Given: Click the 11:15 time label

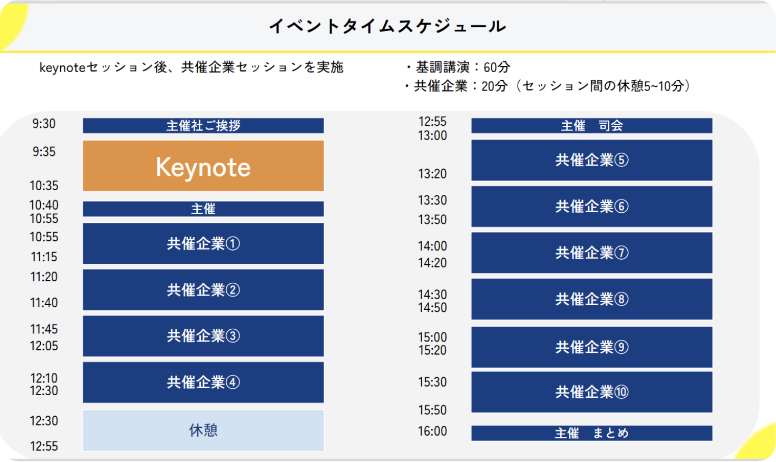Looking at the screenshot, I should coord(44,257).
